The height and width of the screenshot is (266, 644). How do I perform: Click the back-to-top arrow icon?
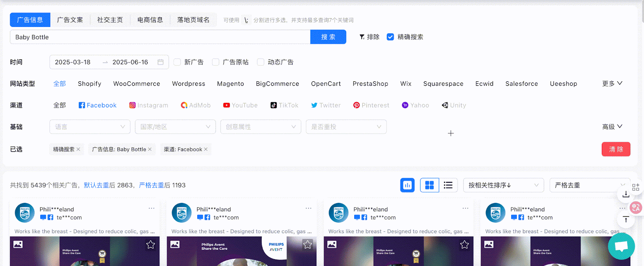(626, 220)
